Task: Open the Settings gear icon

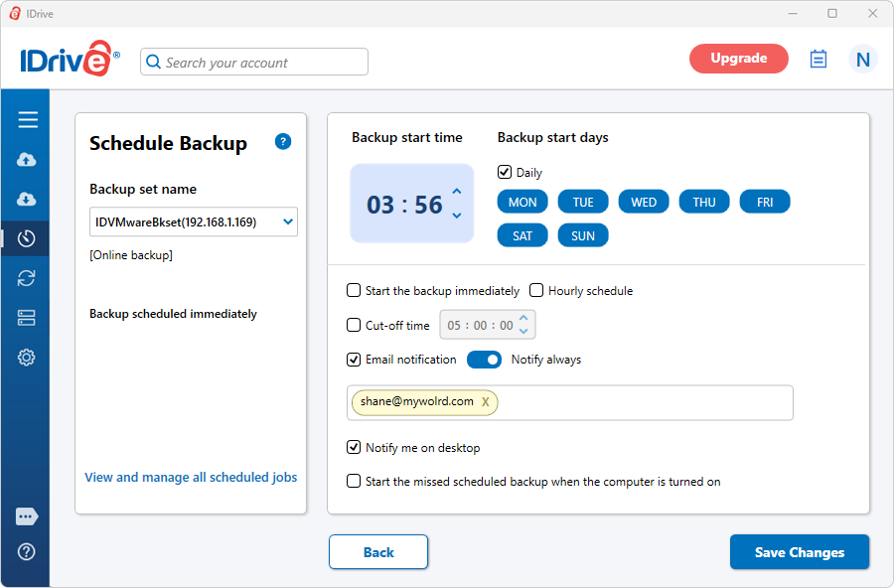Action: pos(27,358)
